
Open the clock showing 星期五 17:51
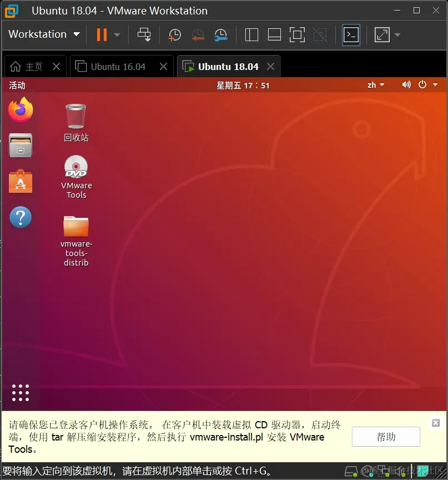243,86
